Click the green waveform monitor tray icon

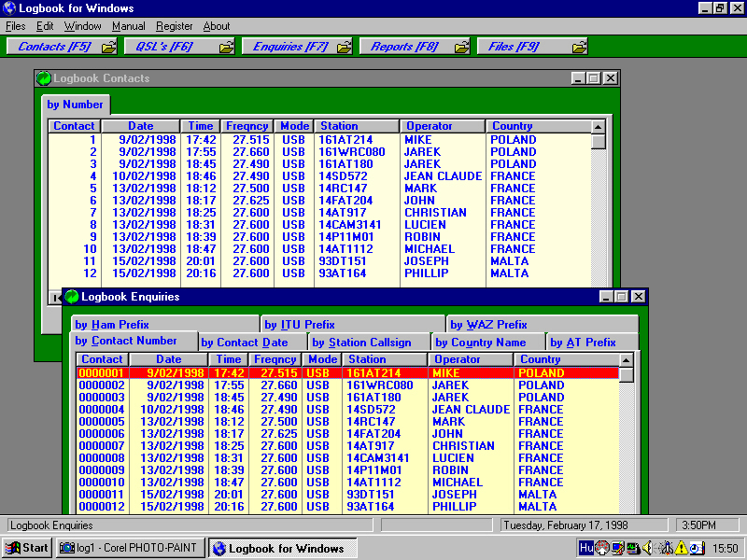tap(633, 548)
